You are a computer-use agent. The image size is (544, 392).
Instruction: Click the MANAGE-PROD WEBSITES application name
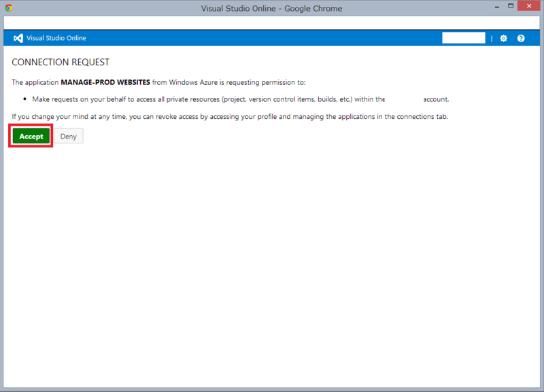[x=105, y=82]
